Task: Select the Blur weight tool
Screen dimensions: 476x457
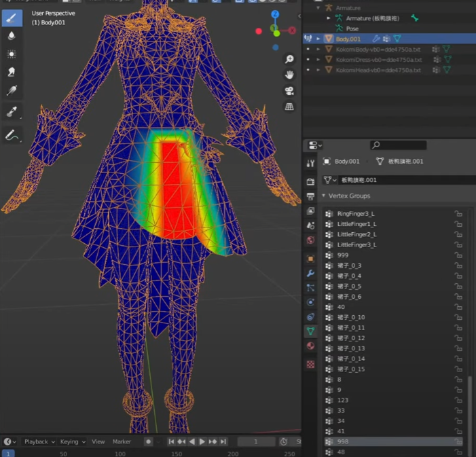Action: point(12,36)
